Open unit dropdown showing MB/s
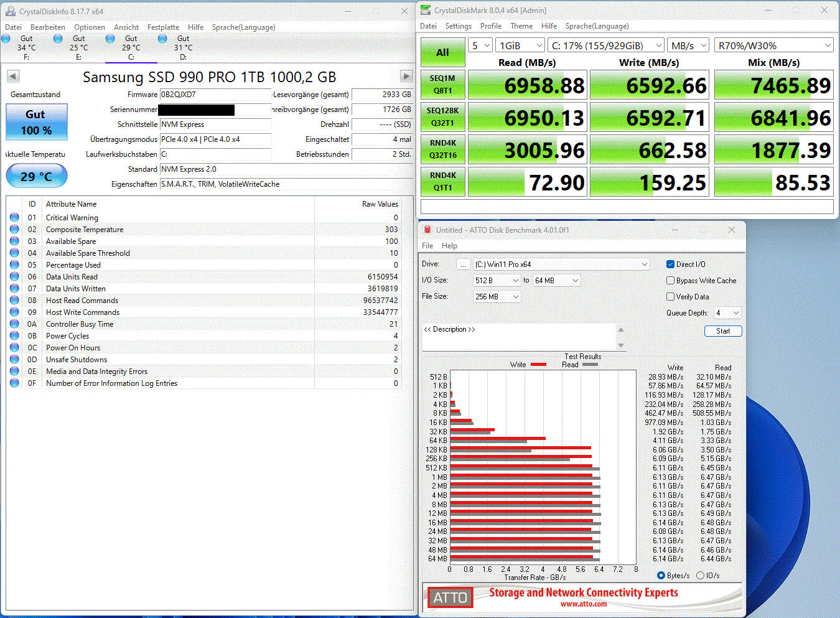Screen dimensions: 840x618 click(x=688, y=45)
